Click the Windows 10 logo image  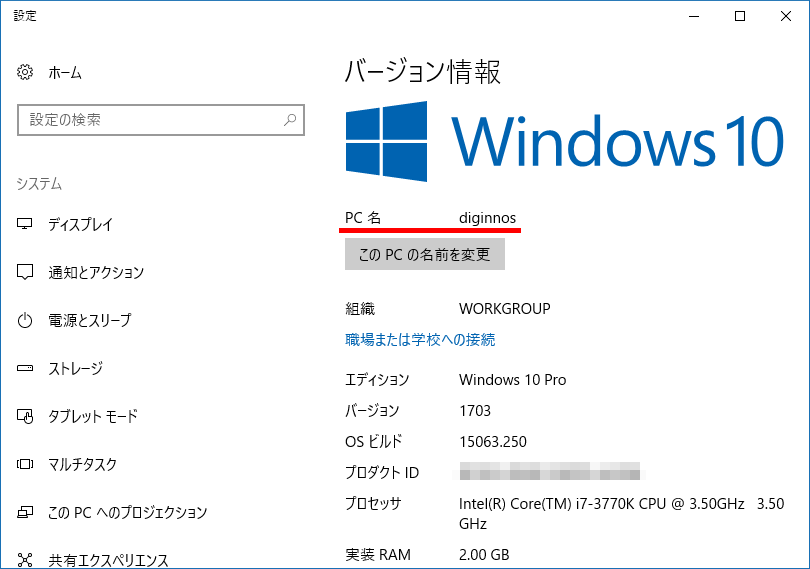click(x=565, y=141)
